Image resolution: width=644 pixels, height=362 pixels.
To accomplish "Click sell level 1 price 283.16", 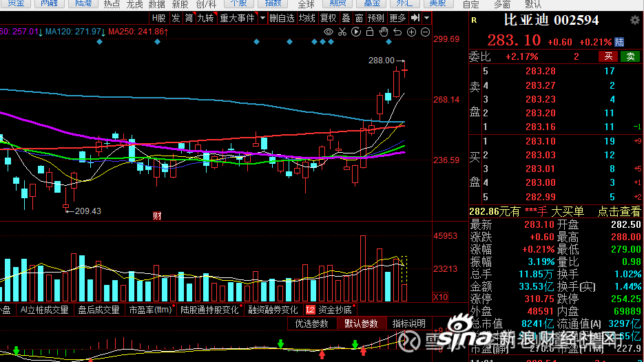I will point(541,127).
